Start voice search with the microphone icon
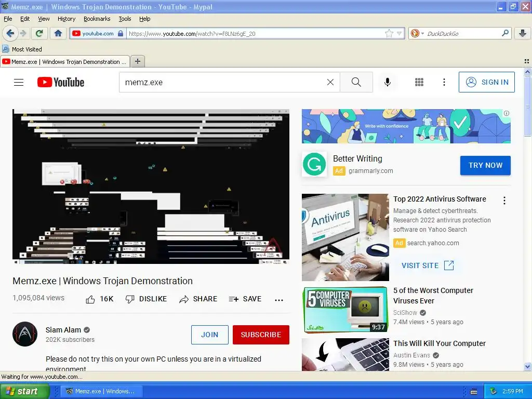The width and height of the screenshot is (532, 399). coord(388,82)
